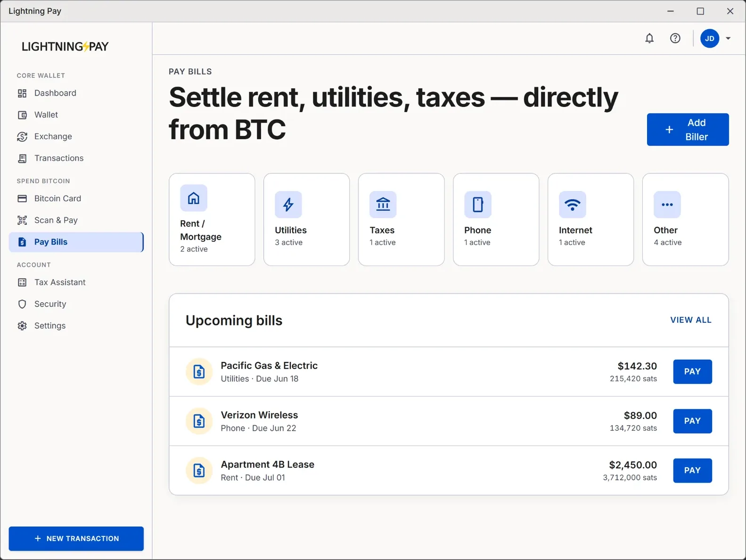Click the LightningPay logo

coord(65,46)
